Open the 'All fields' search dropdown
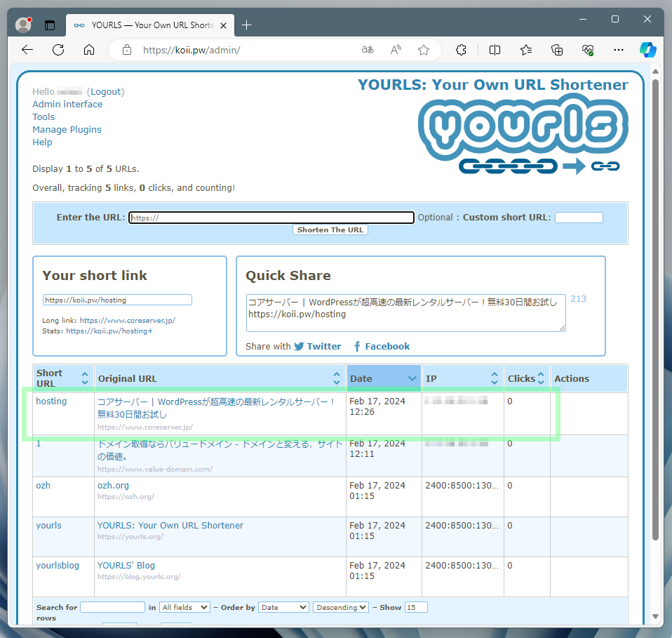The width and height of the screenshot is (672, 638). pyautogui.click(x=184, y=608)
